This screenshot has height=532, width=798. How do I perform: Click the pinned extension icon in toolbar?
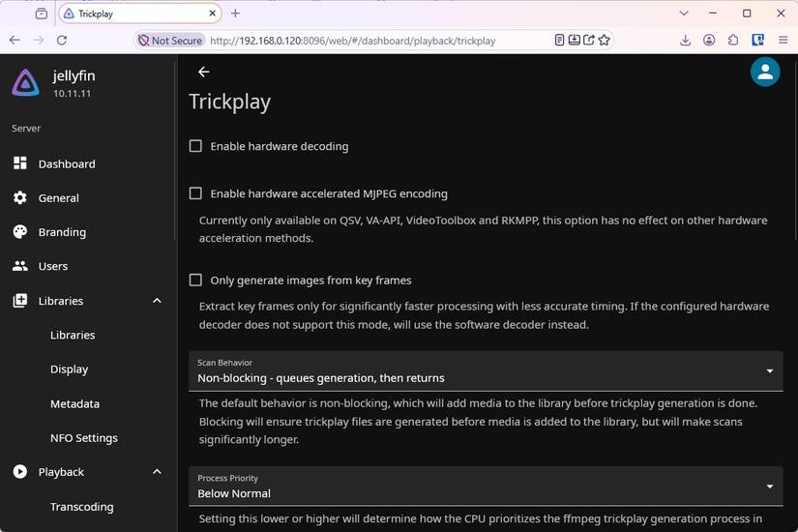(757, 41)
